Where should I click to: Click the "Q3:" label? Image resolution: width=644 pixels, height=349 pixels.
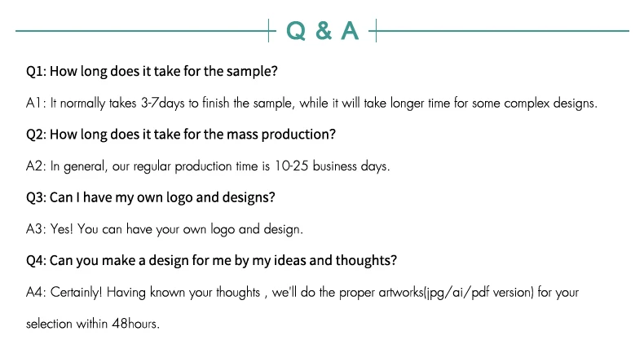point(37,197)
